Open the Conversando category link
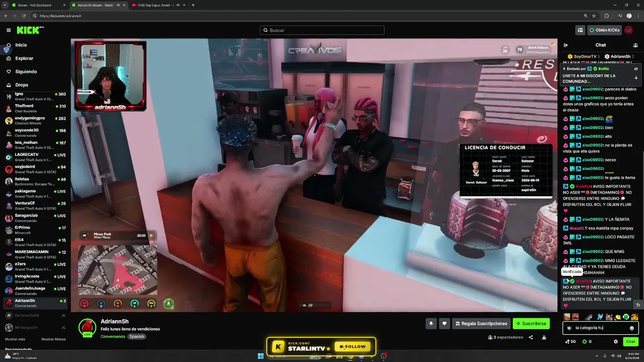This screenshot has width=644, height=362. pyautogui.click(x=113, y=336)
